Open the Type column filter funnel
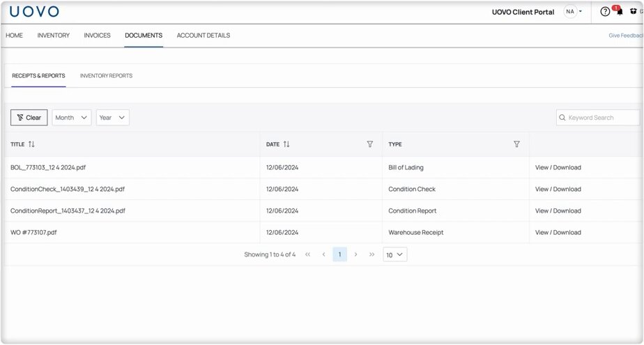This screenshot has width=644, height=345. (x=516, y=144)
